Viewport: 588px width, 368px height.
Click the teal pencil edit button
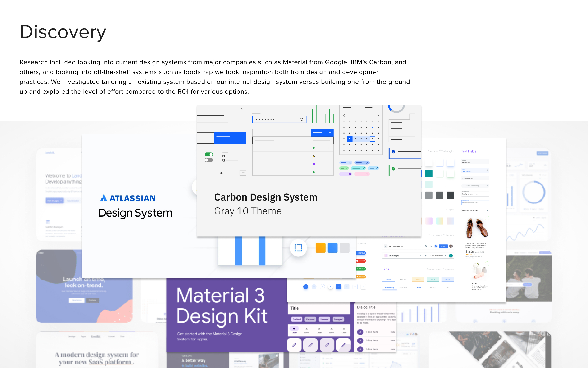pos(451,256)
